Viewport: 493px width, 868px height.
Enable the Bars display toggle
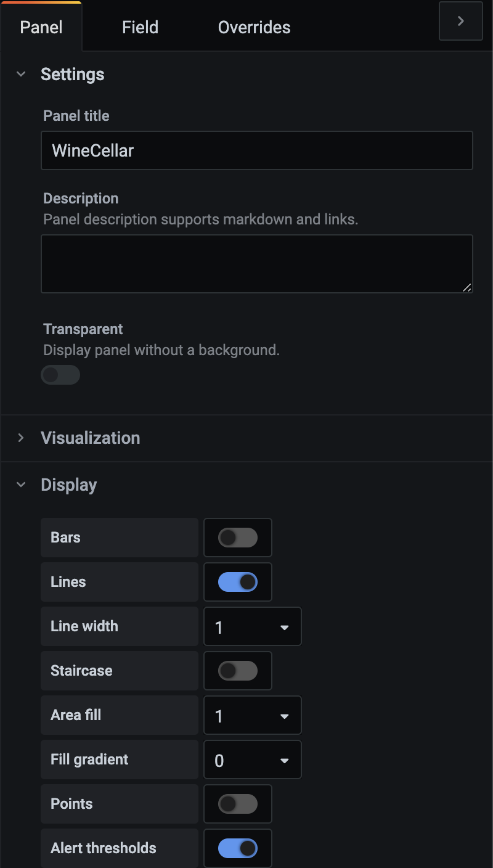click(238, 537)
